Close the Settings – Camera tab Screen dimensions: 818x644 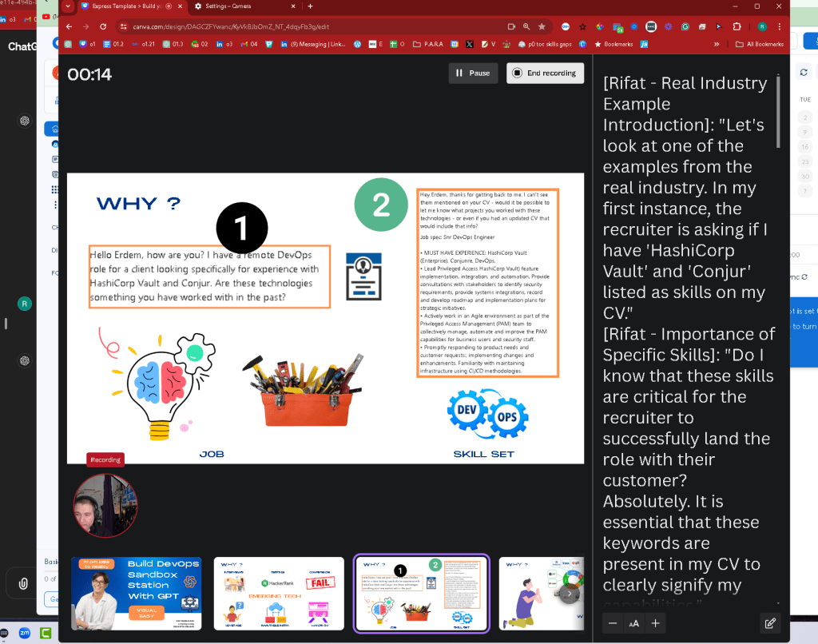(292, 6)
